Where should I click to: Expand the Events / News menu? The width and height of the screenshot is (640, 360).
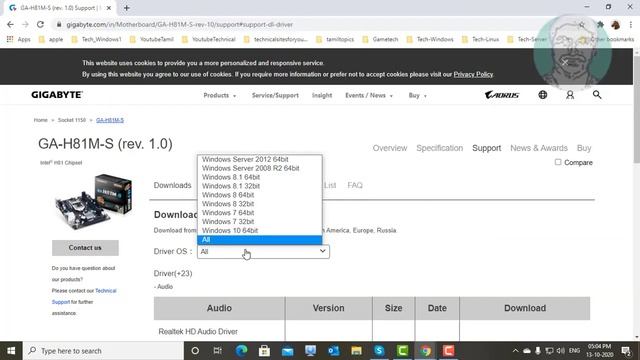[x=369, y=95]
